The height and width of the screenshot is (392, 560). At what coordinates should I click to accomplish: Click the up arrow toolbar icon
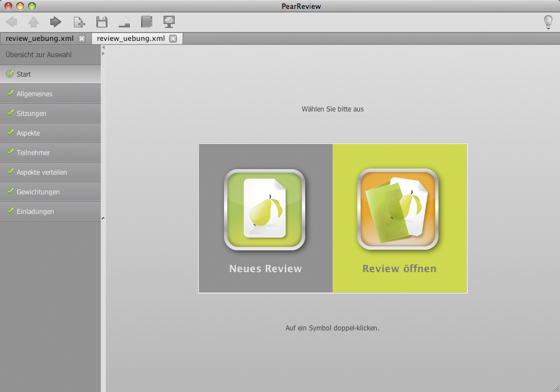[x=34, y=22]
